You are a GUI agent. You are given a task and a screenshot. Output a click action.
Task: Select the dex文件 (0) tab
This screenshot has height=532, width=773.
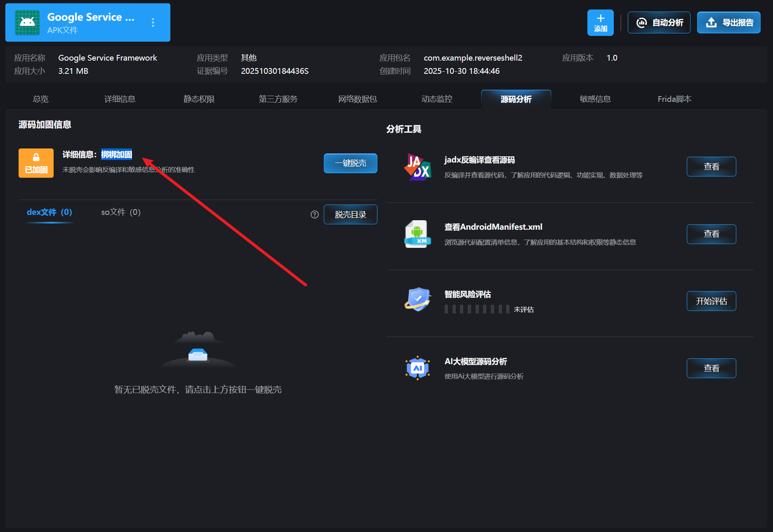49,212
